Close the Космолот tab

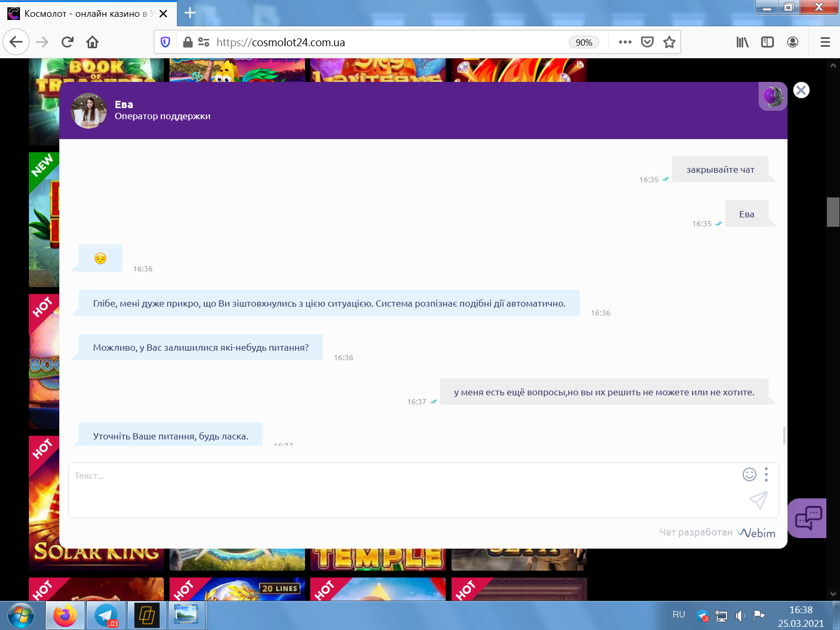tap(163, 14)
